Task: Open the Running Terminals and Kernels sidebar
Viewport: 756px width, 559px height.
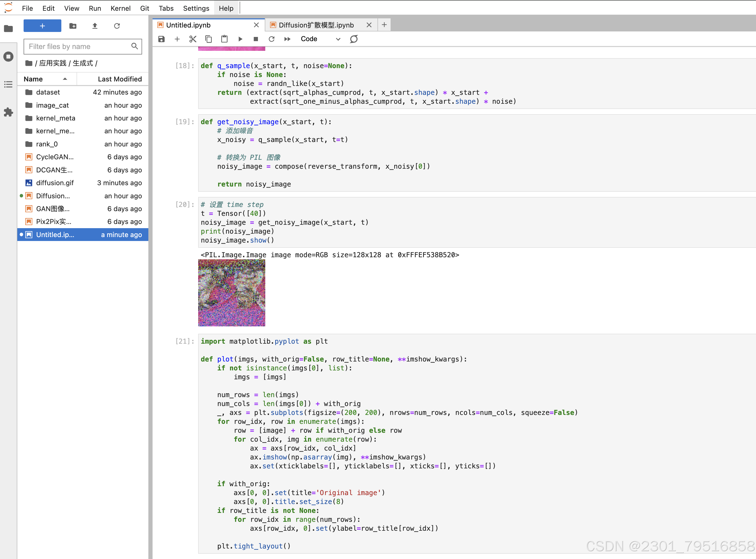Action: [x=8, y=57]
